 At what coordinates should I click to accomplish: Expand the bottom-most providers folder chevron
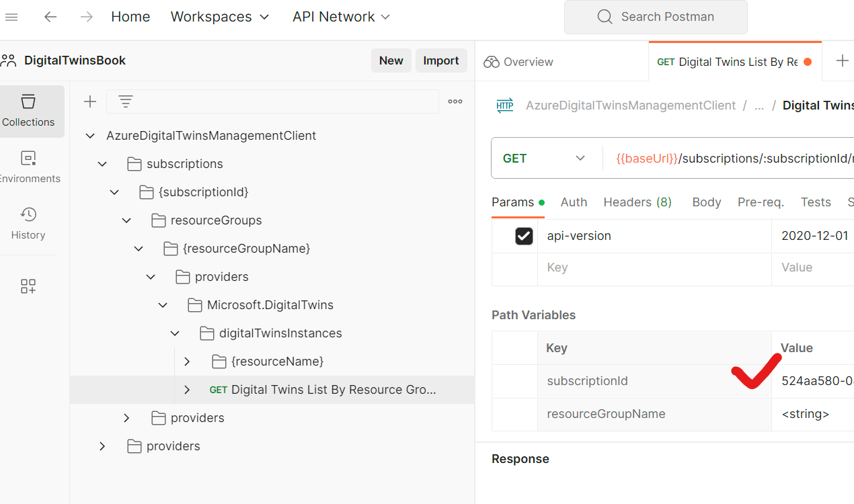click(102, 446)
